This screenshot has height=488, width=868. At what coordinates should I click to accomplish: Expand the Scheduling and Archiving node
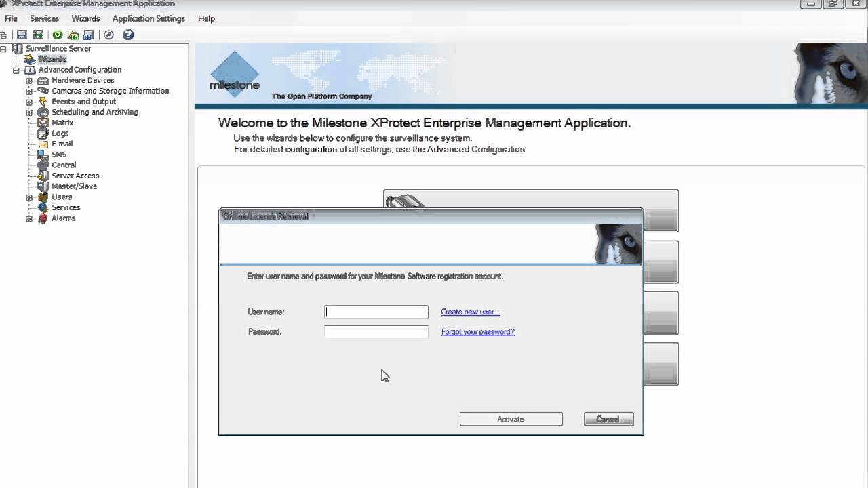(29, 113)
